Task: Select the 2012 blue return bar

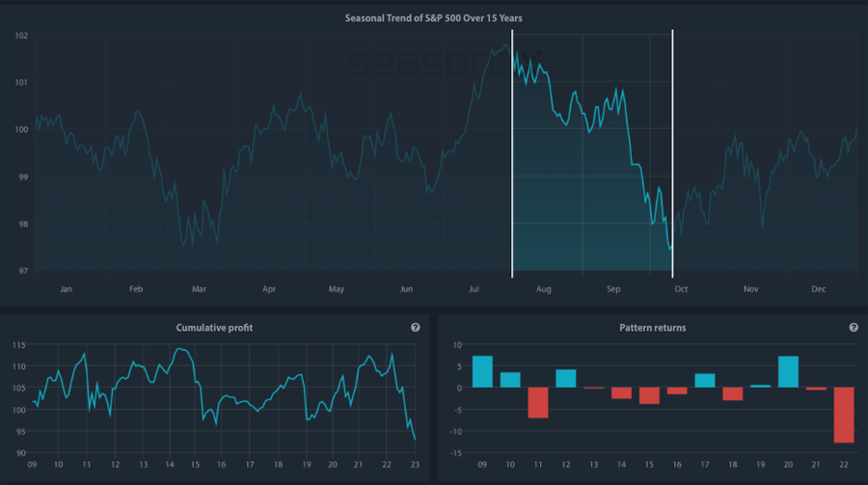Action: coord(566,379)
